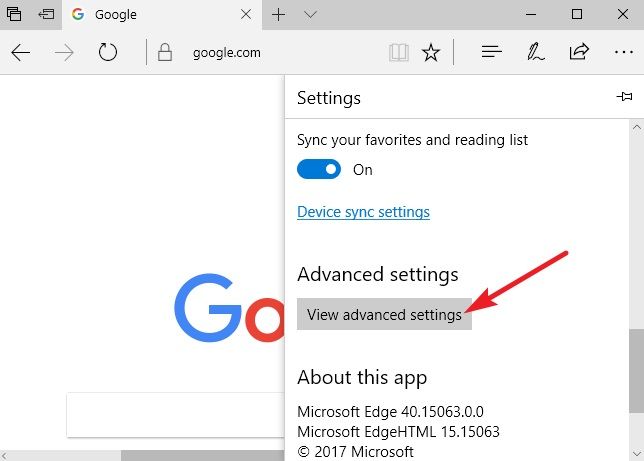644x461 pixels.
Task: Open the tab list chevron dropdown
Action: pyautogui.click(x=310, y=15)
